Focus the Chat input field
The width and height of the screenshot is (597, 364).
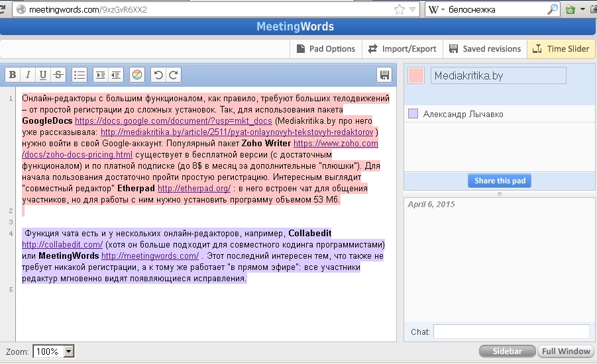click(512, 332)
